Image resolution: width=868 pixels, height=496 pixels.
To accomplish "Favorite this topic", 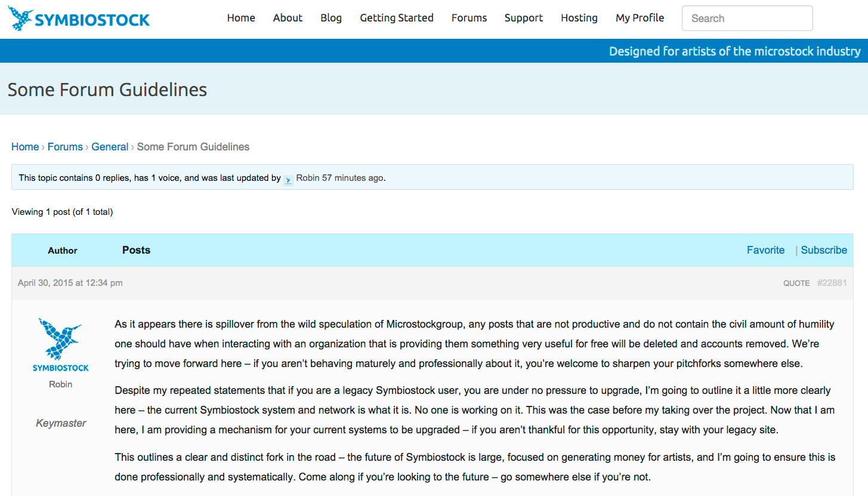I will point(765,250).
